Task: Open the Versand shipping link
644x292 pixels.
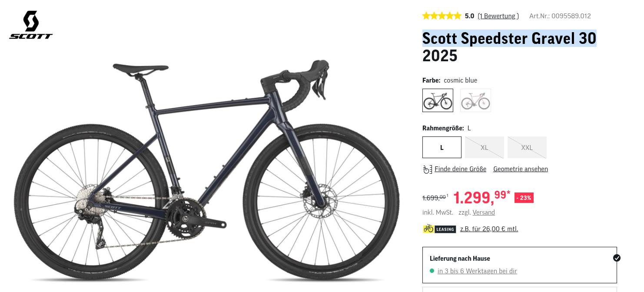Action: pyautogui.click(x=484, y=212)
